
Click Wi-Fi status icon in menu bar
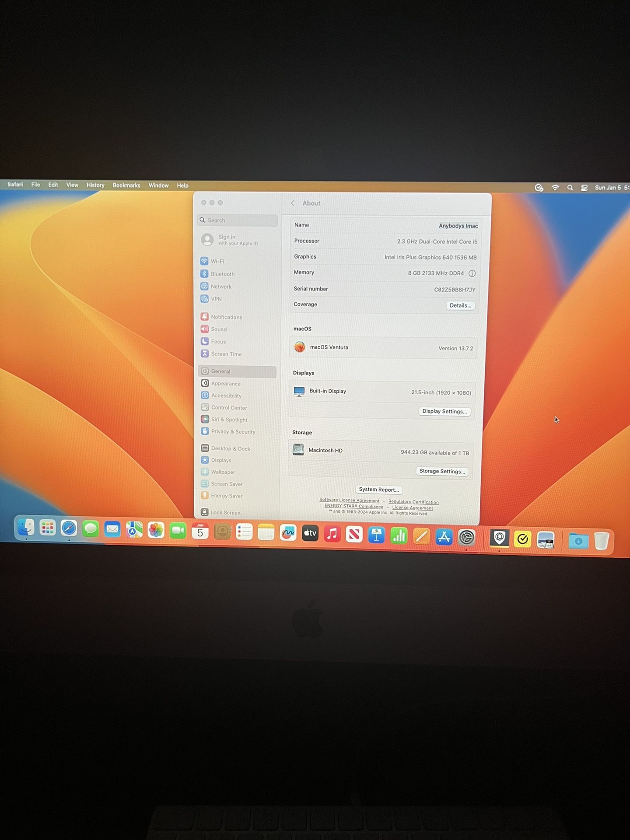[x=555, y=188]
